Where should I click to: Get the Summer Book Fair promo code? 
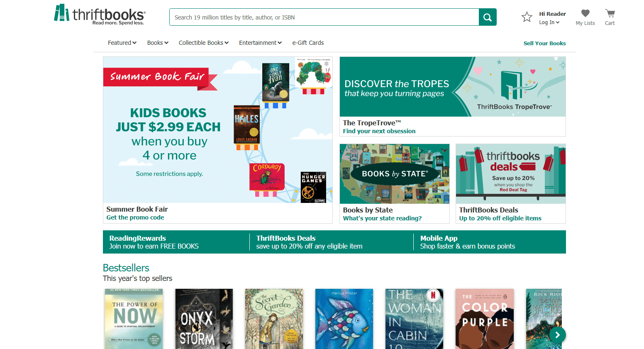(135, 217)
